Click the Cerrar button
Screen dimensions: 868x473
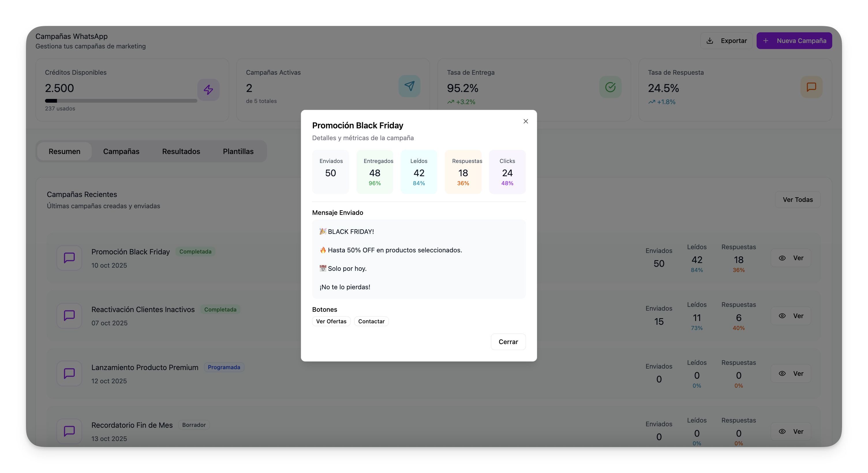coord(508,341)
